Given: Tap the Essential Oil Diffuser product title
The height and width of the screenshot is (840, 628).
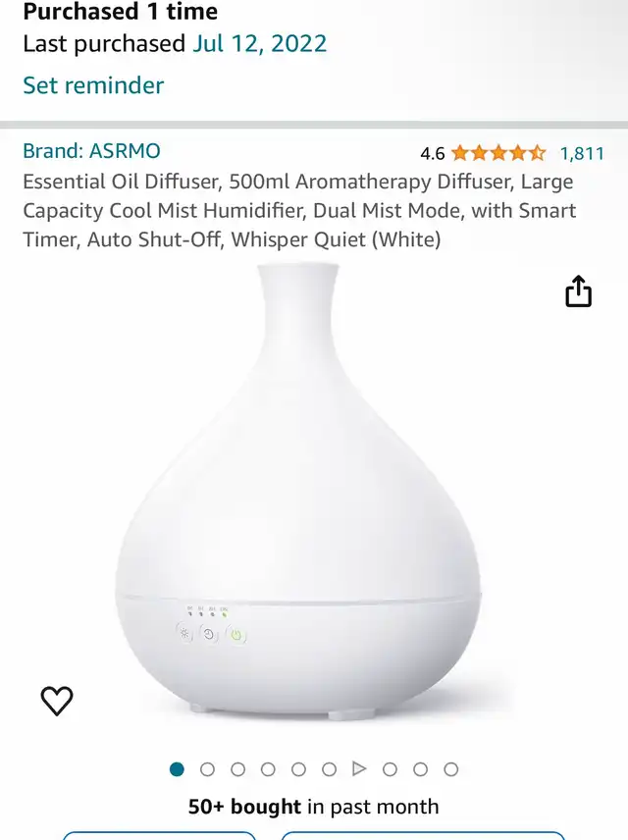Looking at the screenshot, I should tap(299, 211).
